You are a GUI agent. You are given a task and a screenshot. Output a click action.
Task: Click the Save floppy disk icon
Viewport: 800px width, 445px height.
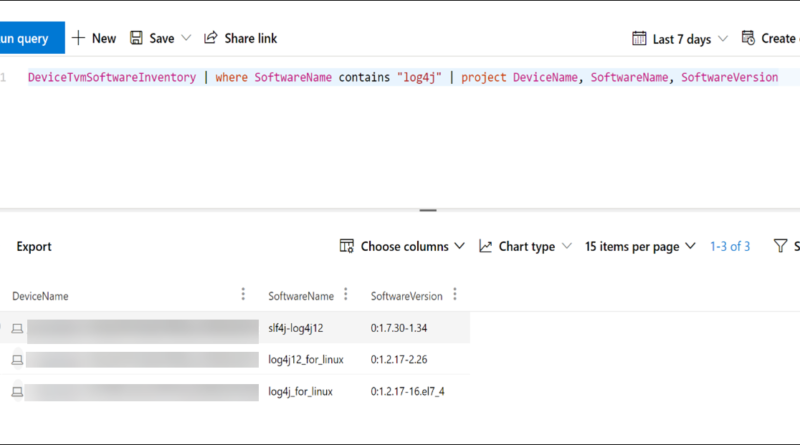[x=136, y=38]
